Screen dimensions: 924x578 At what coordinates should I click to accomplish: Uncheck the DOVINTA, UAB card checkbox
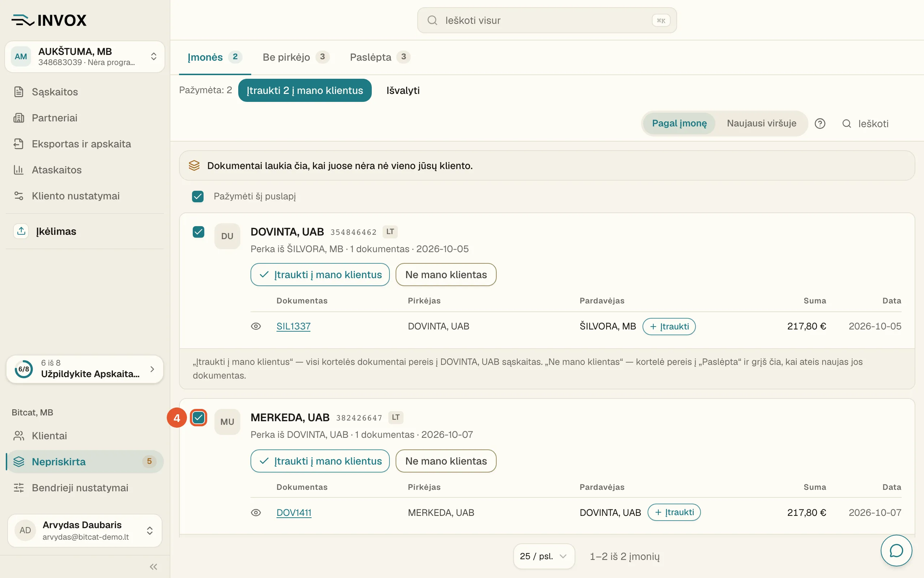[199, 232]
